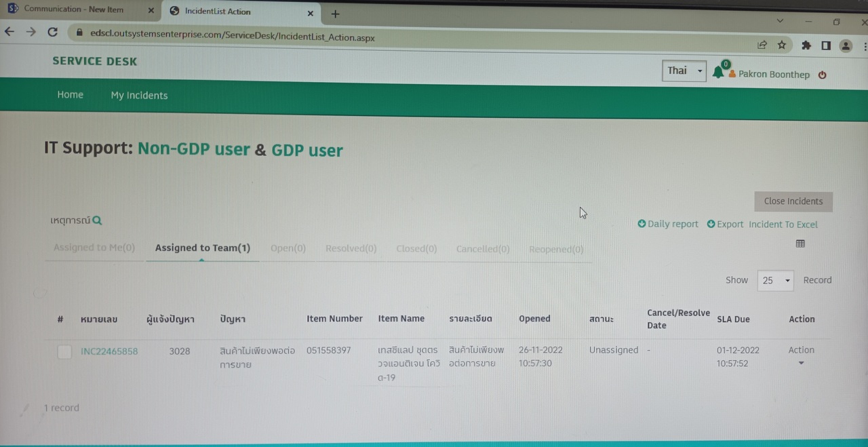The height and width of the screenshot is (447, 868).
Task: Click the logout power icon
Action: tap(822, 75)
